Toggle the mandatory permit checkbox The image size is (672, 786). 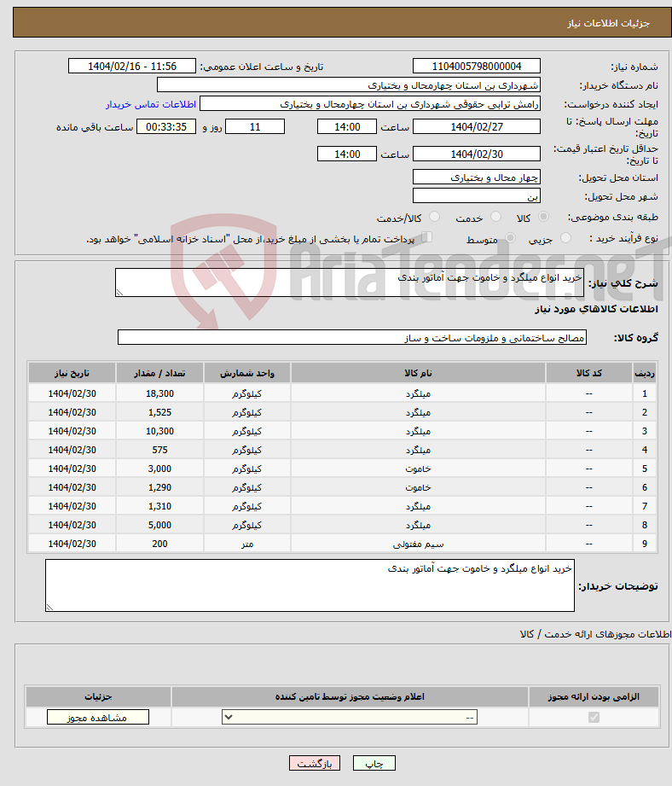(594, 718)
